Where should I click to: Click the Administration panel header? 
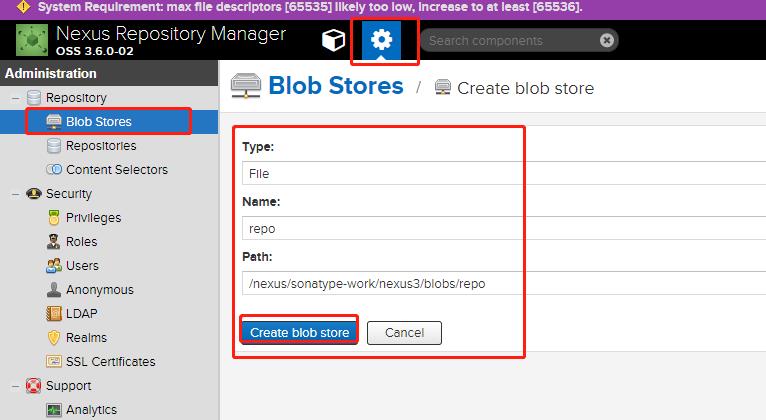(109, 73)
